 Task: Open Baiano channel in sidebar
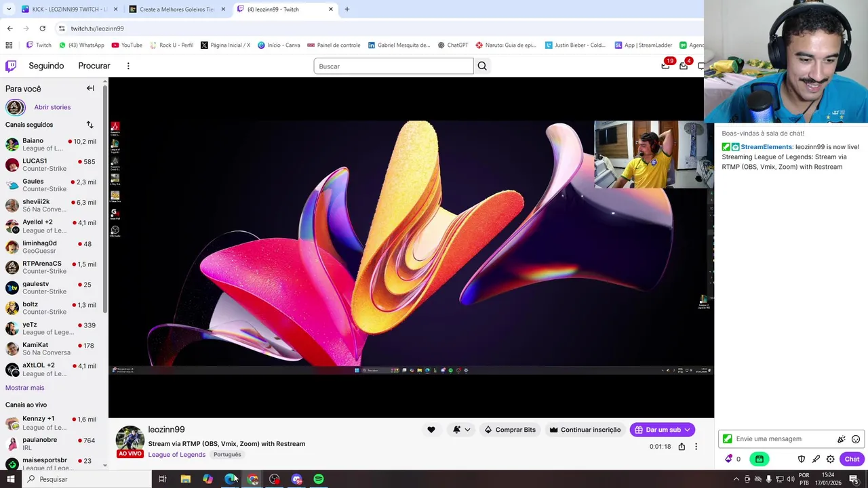pos(51,144)
